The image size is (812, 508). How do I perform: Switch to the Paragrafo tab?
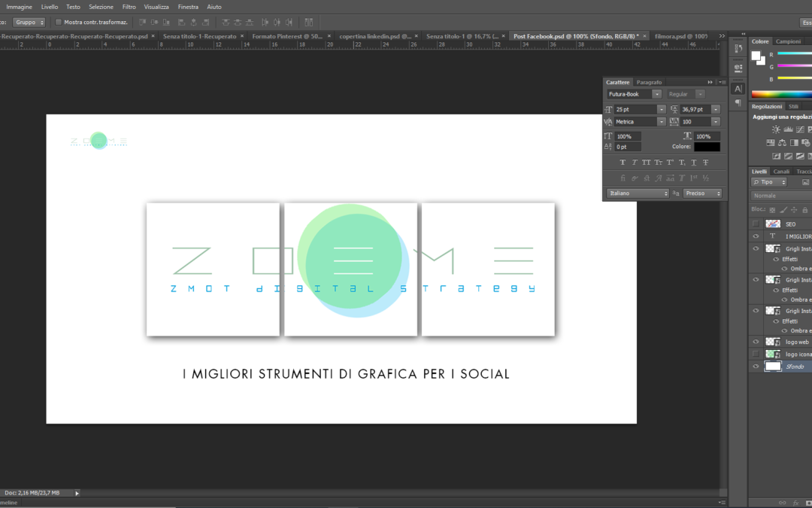(x=649, y=83)
